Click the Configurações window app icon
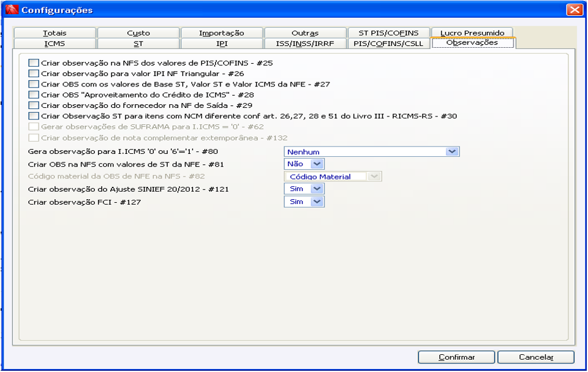This screenshot has width=588, height=372. (12, 9)
